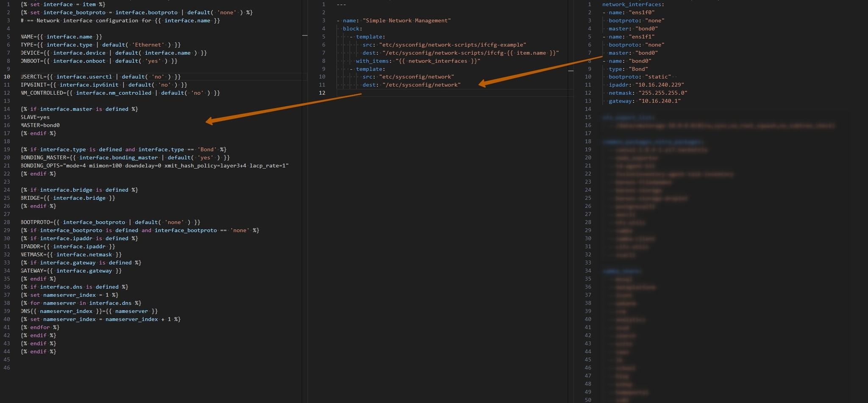
Task: Click the block: keyword in the playbook
Action: click(x=352, y=28)
